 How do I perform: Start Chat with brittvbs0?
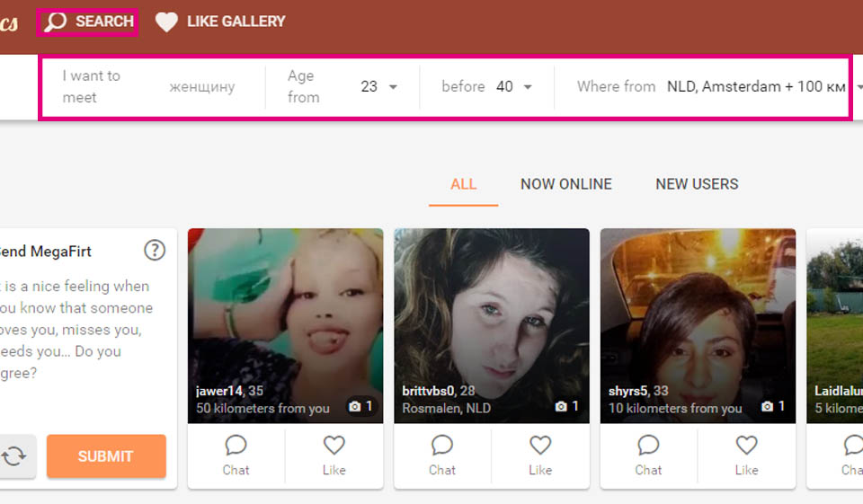(x=441, y=455)
